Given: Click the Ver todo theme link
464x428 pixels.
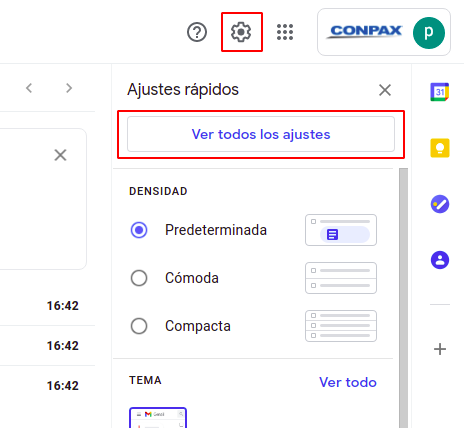Looking at the screenshot, I should coord(348,382).
